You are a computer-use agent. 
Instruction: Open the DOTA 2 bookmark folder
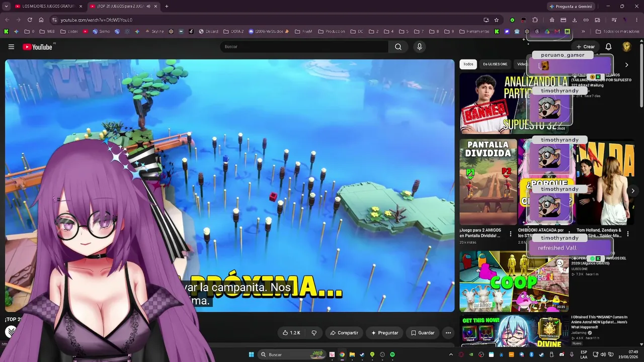[233, 31]
